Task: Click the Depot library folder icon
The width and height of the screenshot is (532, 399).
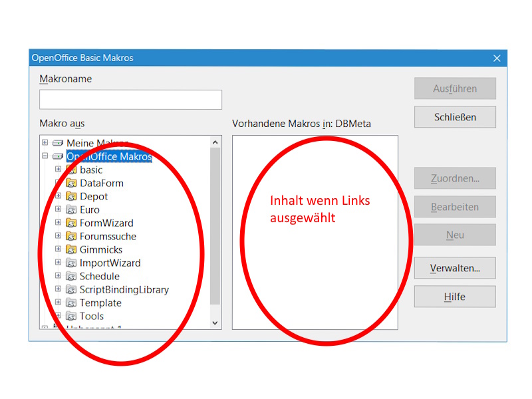Action: tap(71, 196)
